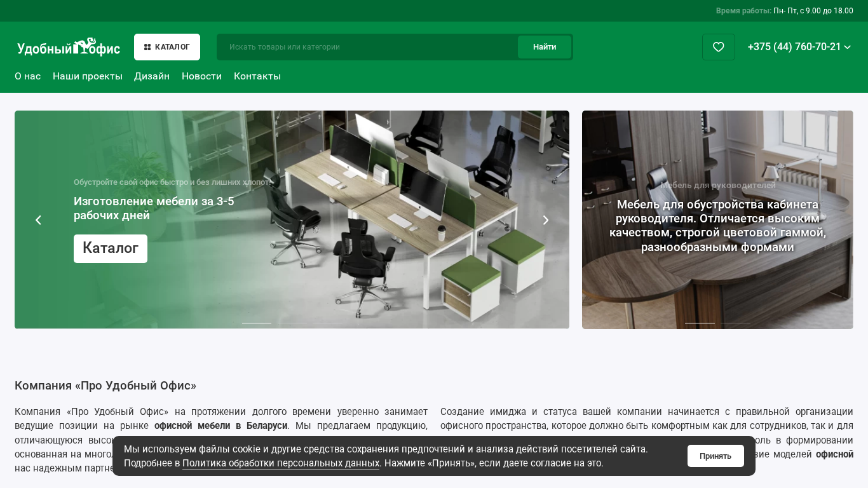Open Политика обработки персональных данных link
This screenshot has height=488, width=868.
(281, 463)
